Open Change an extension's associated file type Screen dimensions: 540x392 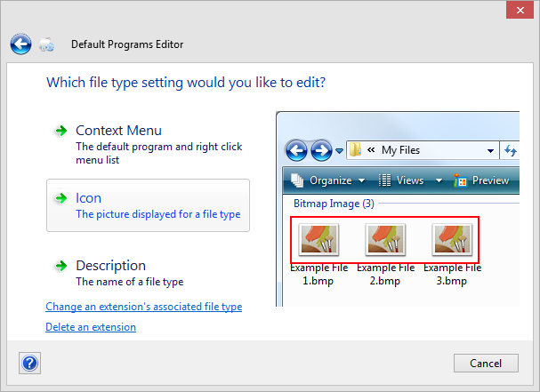coord(143,307)
